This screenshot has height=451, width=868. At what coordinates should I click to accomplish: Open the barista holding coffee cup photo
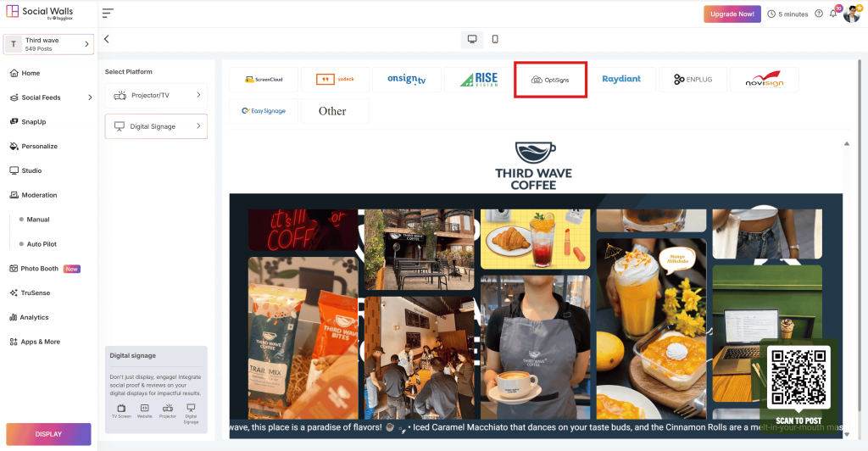click(536, 347)
